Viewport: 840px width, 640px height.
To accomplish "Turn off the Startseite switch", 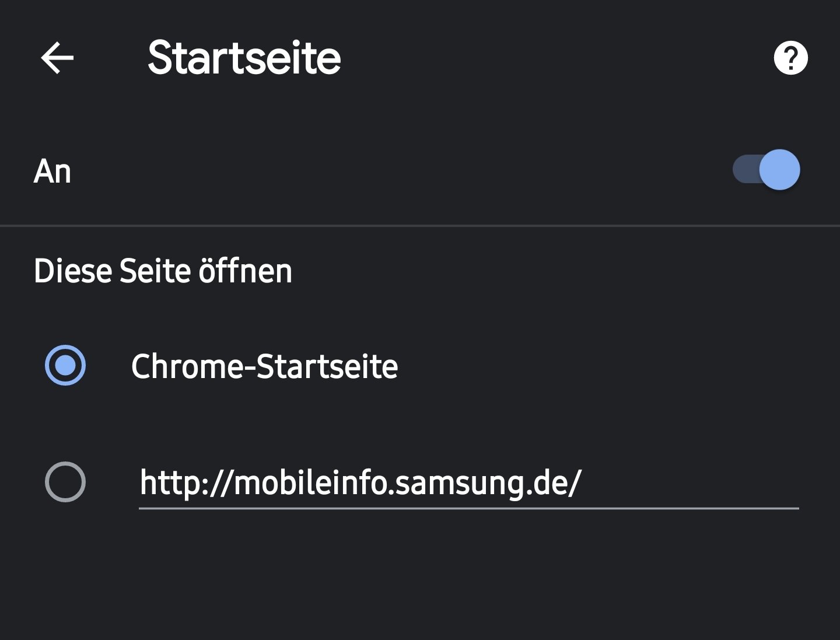I will (766, 170).
